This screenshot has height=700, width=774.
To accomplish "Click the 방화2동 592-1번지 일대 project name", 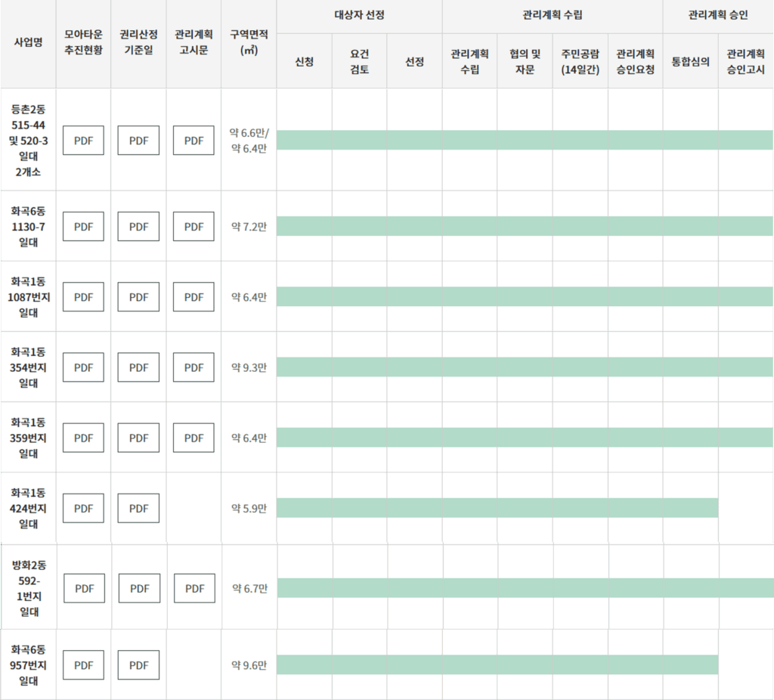I will point(29,588).
